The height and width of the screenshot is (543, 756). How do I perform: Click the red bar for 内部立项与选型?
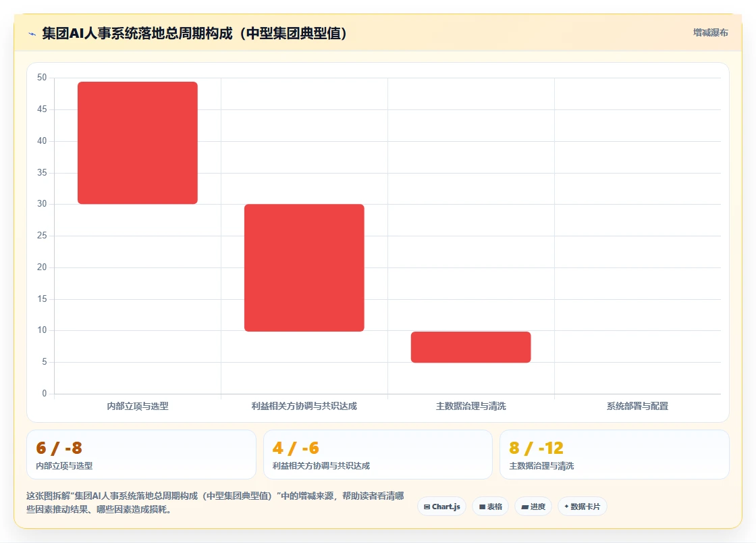click(138, 143)
